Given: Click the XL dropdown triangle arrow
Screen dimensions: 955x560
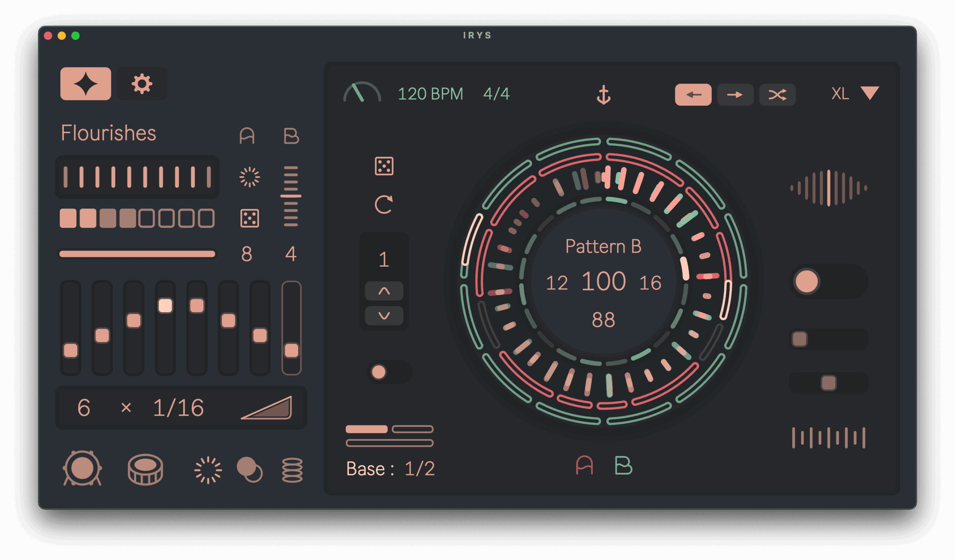Looking at the screenshot, I should 870,93.
